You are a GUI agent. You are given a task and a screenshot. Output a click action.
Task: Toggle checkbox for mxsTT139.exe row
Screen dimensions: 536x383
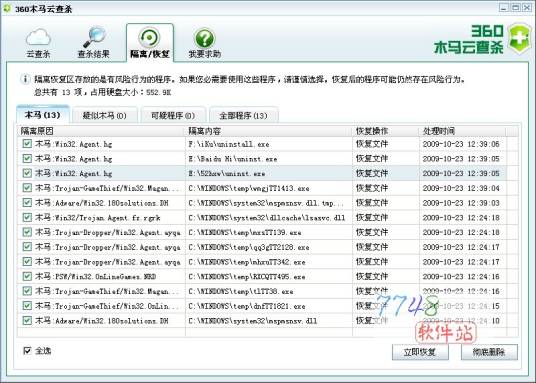pos(27,232)
